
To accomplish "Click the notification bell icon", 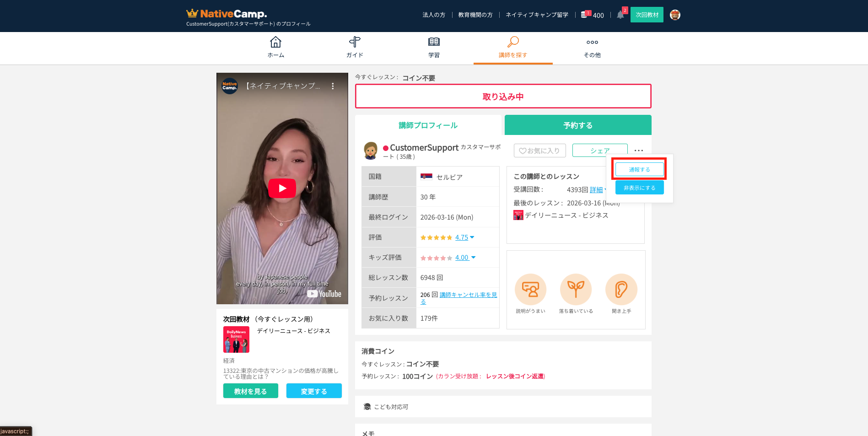I will [x=620, y=15].
